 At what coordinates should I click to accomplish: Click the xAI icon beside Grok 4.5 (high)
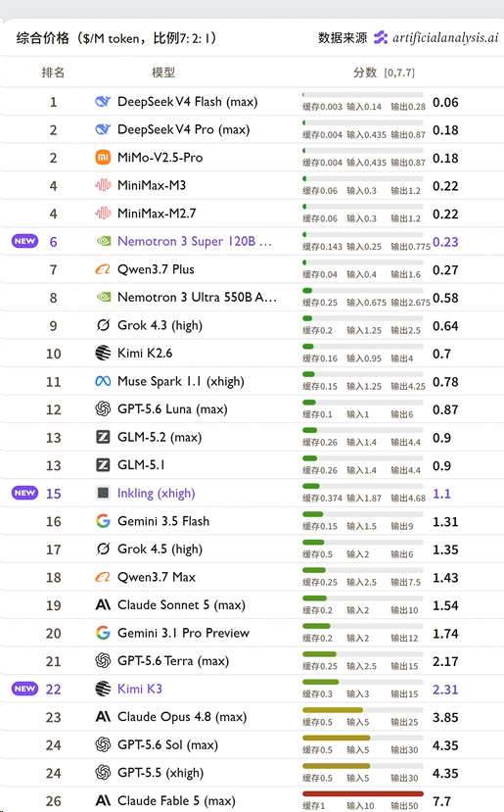[x=103, y=549]
